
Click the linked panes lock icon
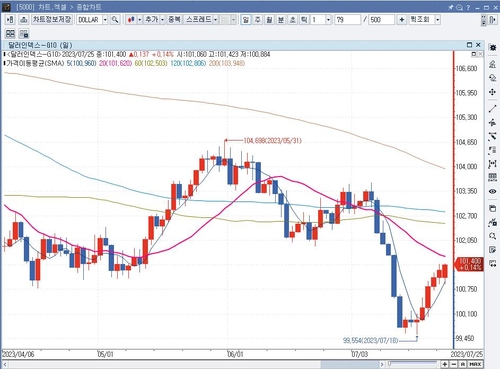pyautogui.click(x=23, y=33)
